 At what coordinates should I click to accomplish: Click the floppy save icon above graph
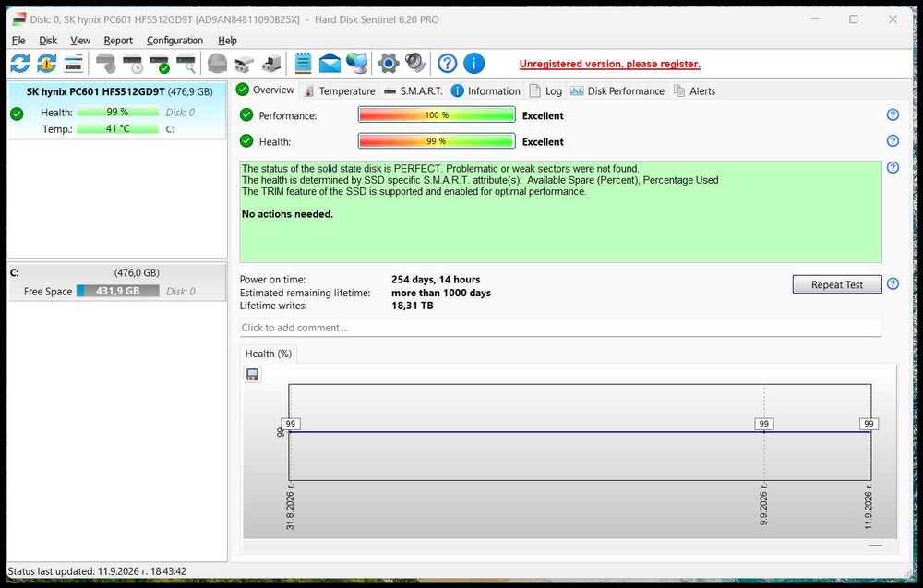[x=253, y=375]
